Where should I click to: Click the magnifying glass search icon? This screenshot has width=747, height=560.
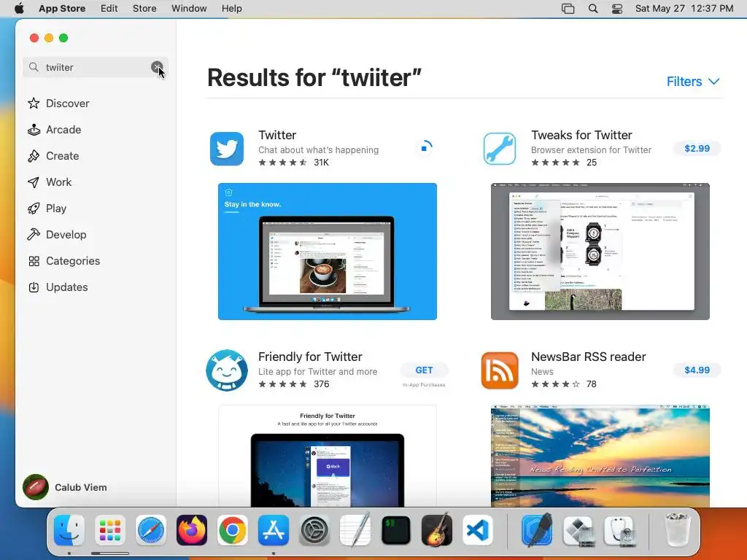[34, 67]
